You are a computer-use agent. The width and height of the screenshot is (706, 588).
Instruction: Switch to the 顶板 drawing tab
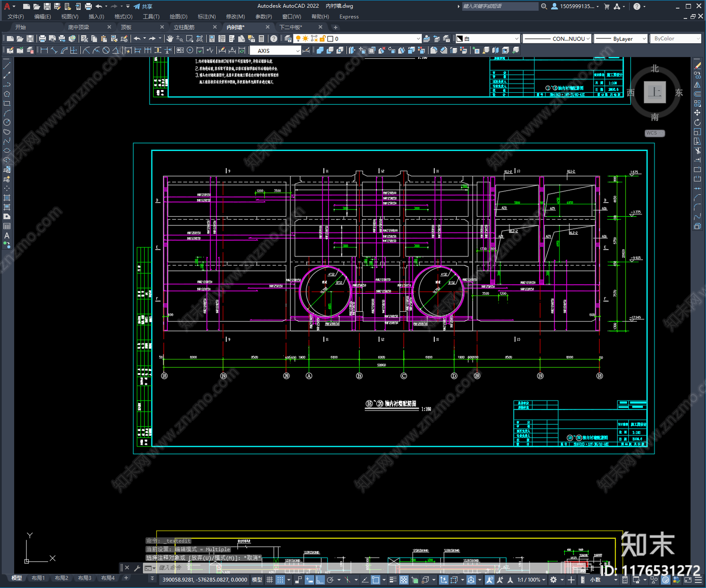coord(126,27)
